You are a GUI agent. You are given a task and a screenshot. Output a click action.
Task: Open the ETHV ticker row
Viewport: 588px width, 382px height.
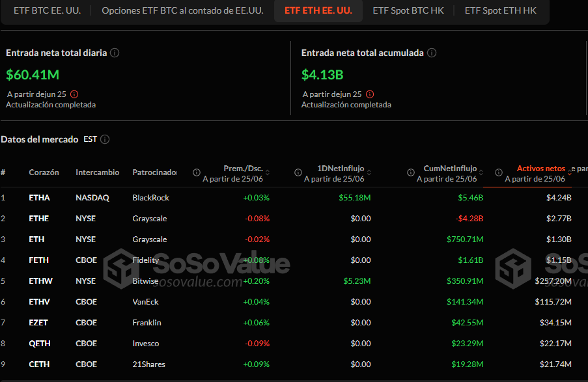(x=39, y=302)
